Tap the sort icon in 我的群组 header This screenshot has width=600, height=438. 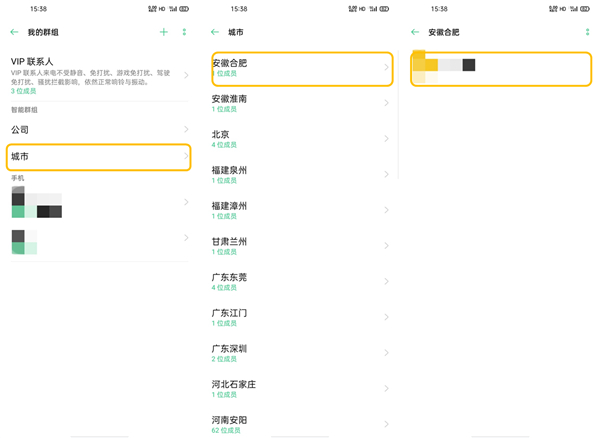point(184,32)
